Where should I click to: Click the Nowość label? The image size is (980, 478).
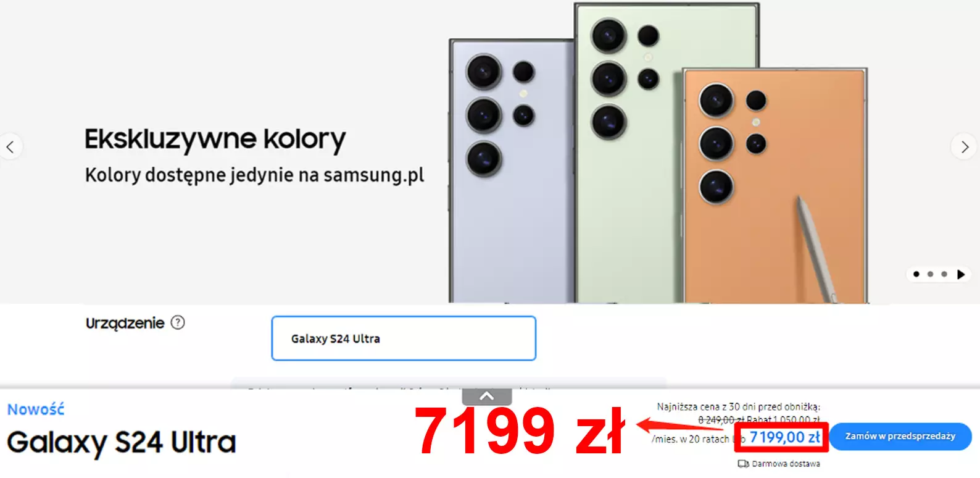click(36, 409)
